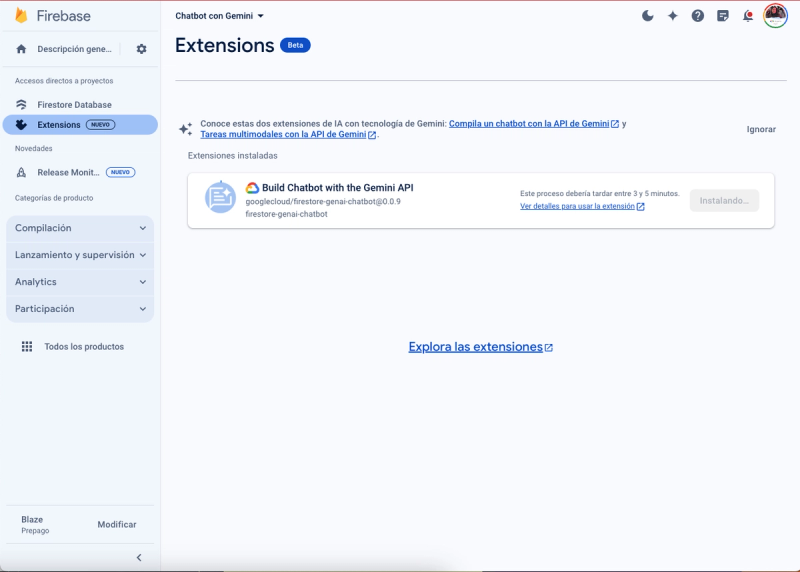800x572 pixels.
Task: Open the help question mark icon
Action: 697,16
